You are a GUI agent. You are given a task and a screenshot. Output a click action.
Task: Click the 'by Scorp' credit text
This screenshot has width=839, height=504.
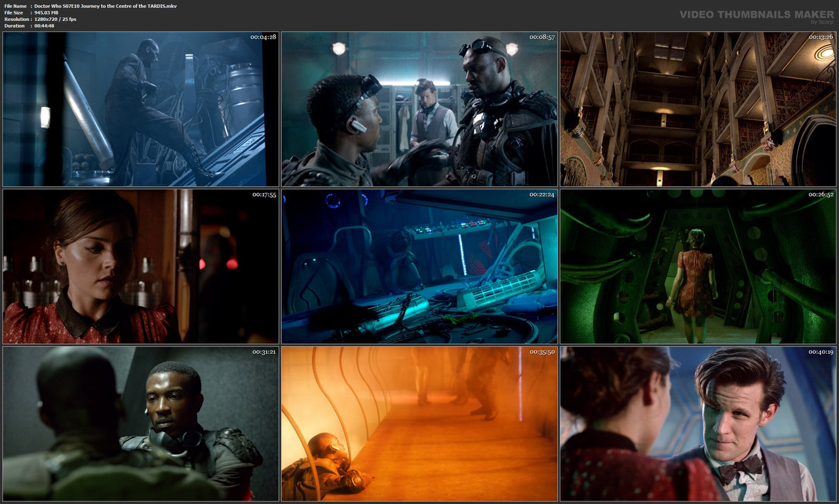tap(816, 21)
